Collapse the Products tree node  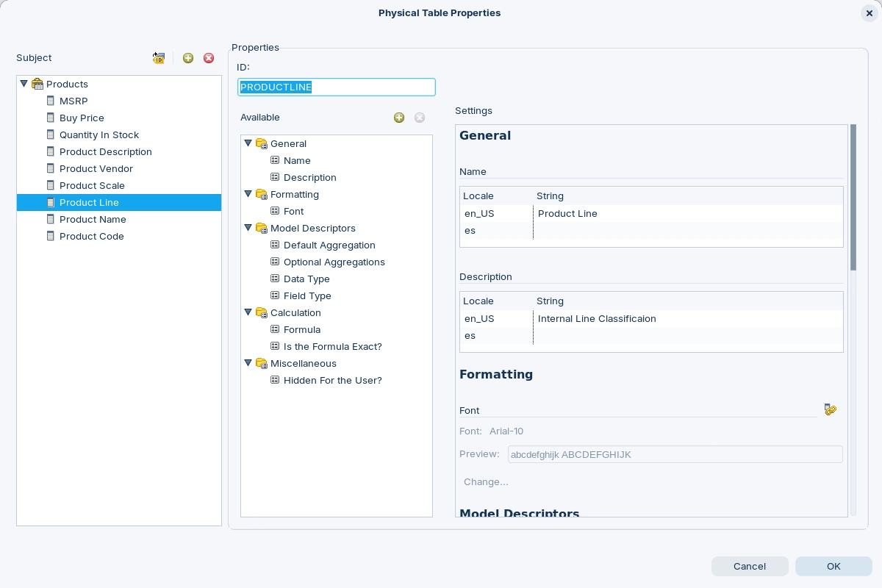(x=24, y=84)
